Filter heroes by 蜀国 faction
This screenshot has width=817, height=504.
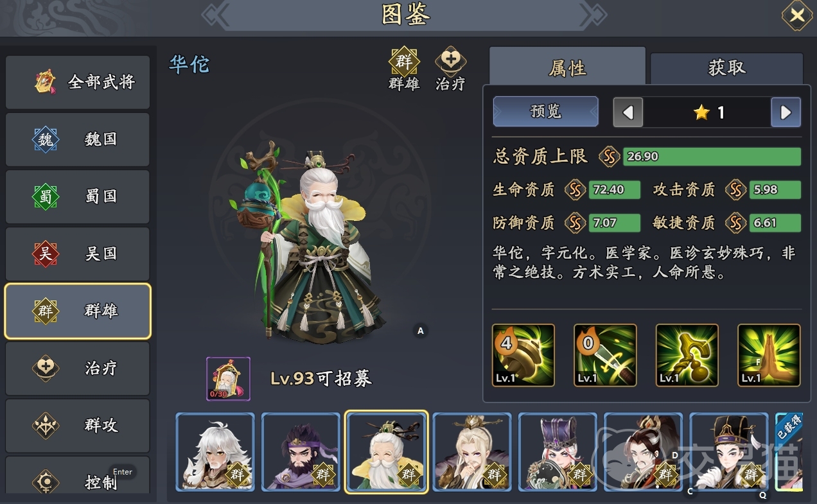click(x=78, y=196)
